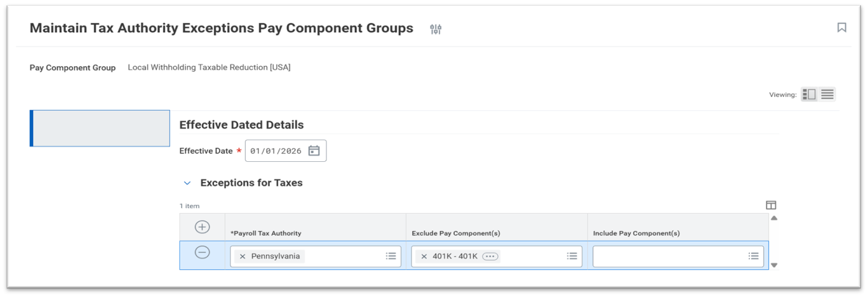The image size is (868, 297).
Task: Open the Include Pay Component(s) prompt list
Action: [x=753, y=256]
